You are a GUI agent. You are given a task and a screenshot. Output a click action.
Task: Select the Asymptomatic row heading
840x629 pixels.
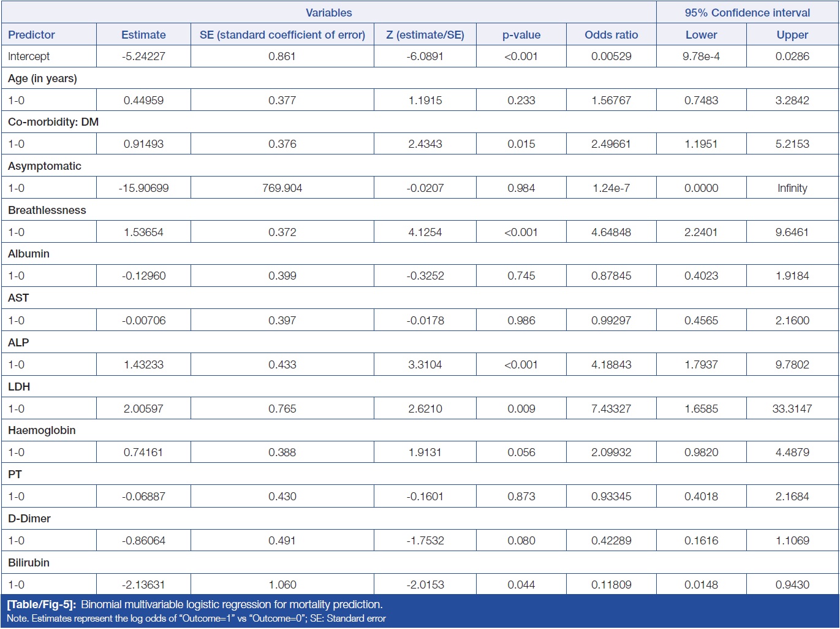tap(45, 166)
